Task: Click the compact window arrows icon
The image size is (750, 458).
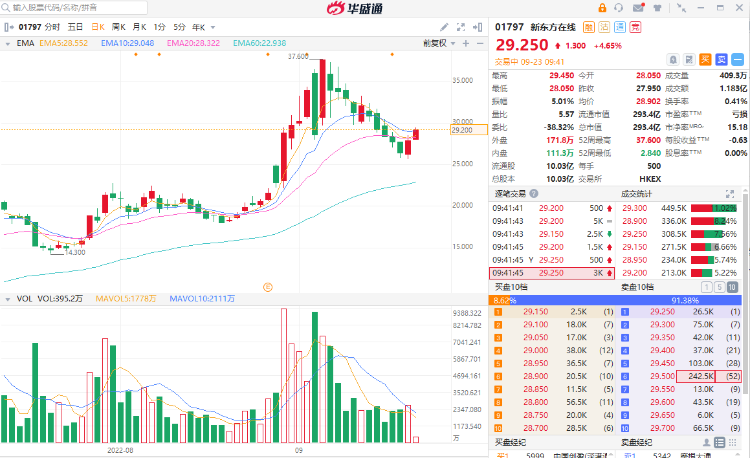Action: (x=681, y=8)
